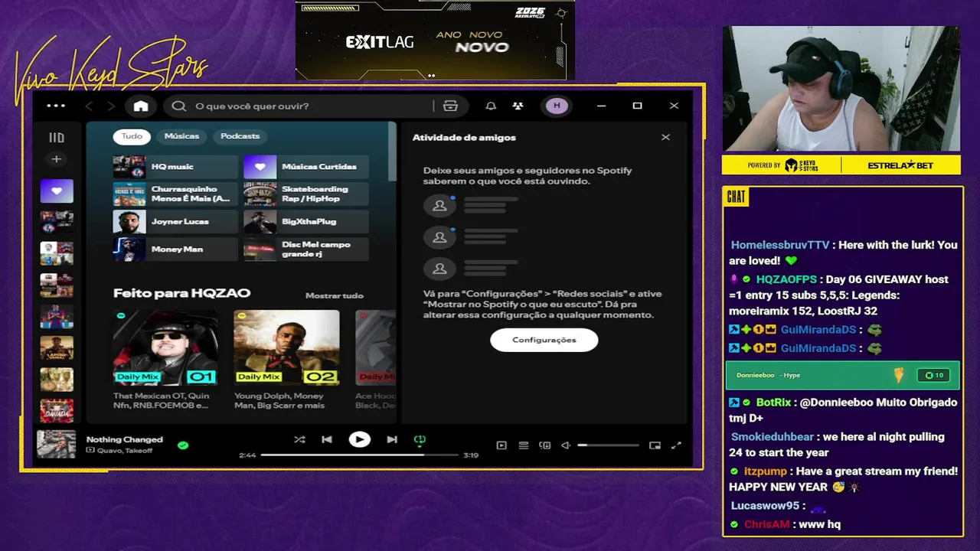980x551 pixels.
Task: Skip to the next track
Action: 392,439
